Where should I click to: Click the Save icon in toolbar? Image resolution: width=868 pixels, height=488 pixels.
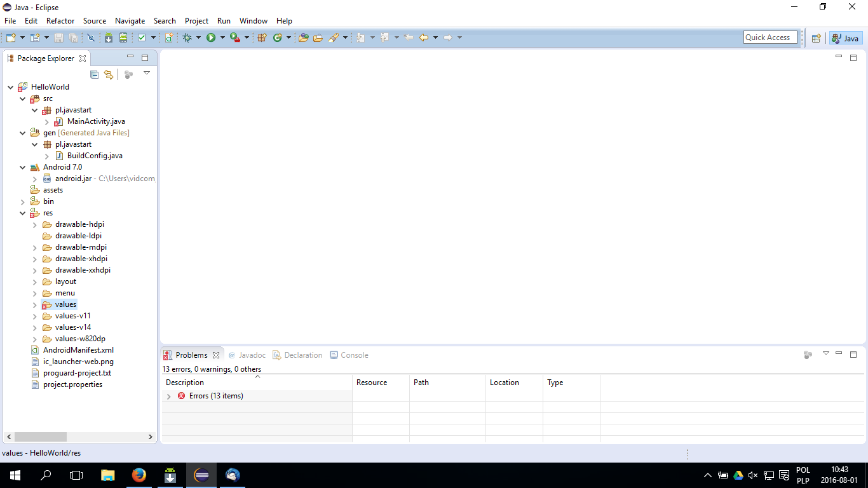click(58, 37)
